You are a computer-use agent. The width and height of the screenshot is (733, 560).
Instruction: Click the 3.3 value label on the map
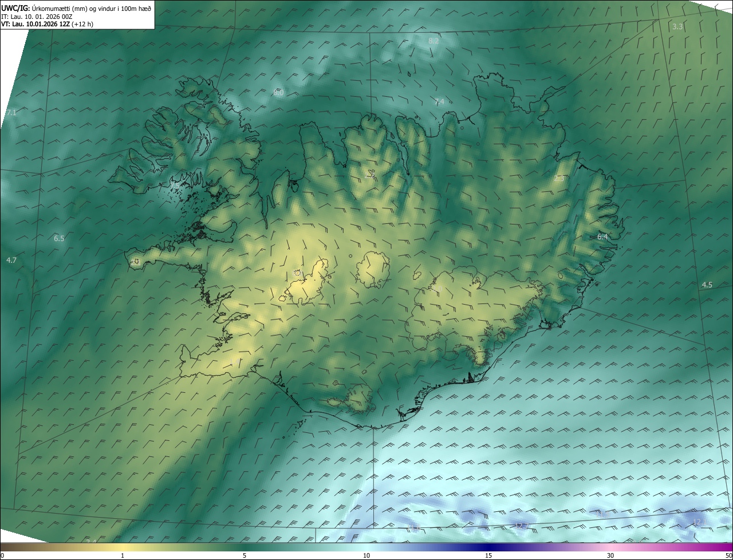coord(677,27)
